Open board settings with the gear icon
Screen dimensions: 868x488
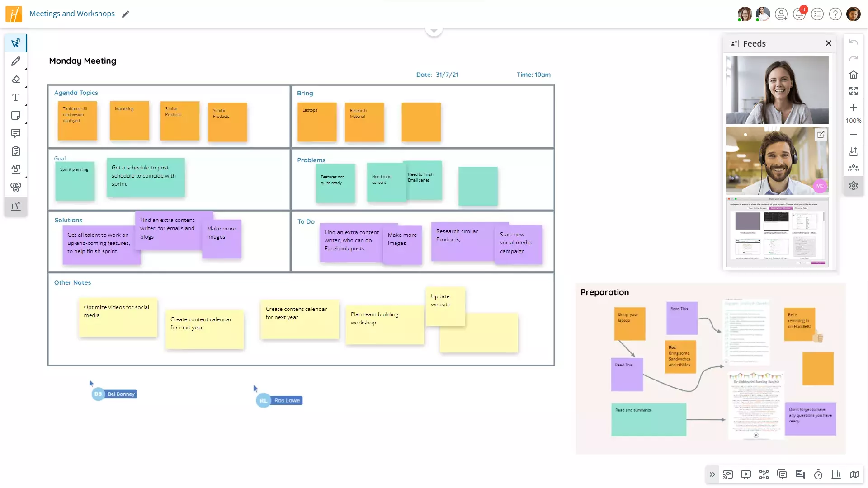pos(854,186)
